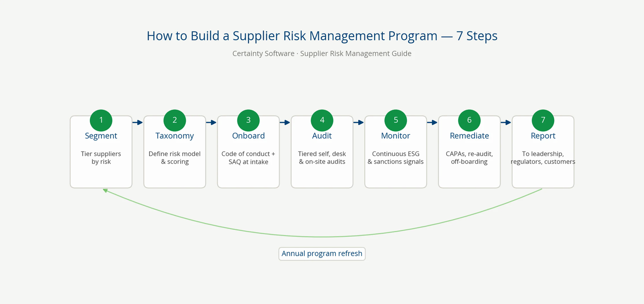Click the green step 6 circle
This screenshot has width=644, height=304.
[469, 120]
